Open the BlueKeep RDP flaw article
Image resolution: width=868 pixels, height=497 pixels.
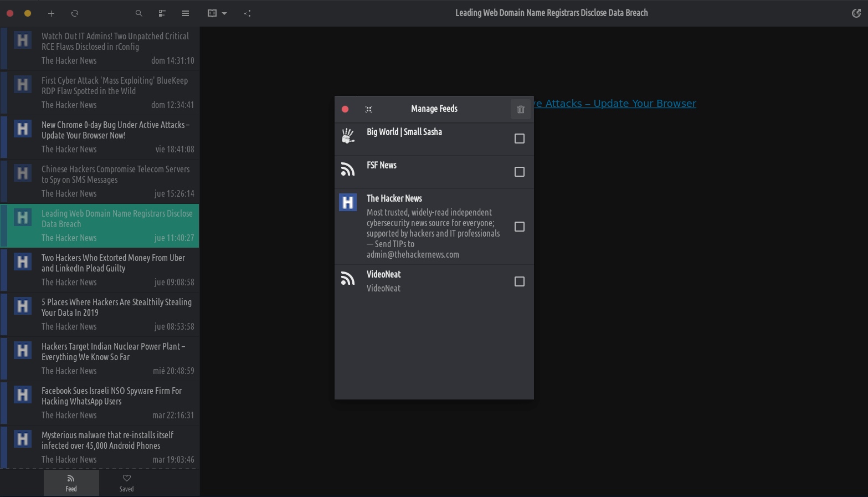[100, 93]
